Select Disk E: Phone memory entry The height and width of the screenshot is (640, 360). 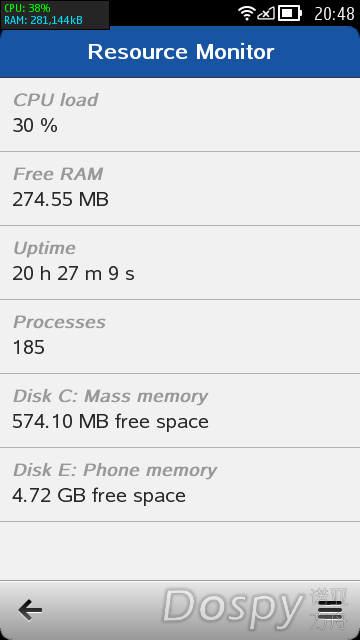[180, 484]
